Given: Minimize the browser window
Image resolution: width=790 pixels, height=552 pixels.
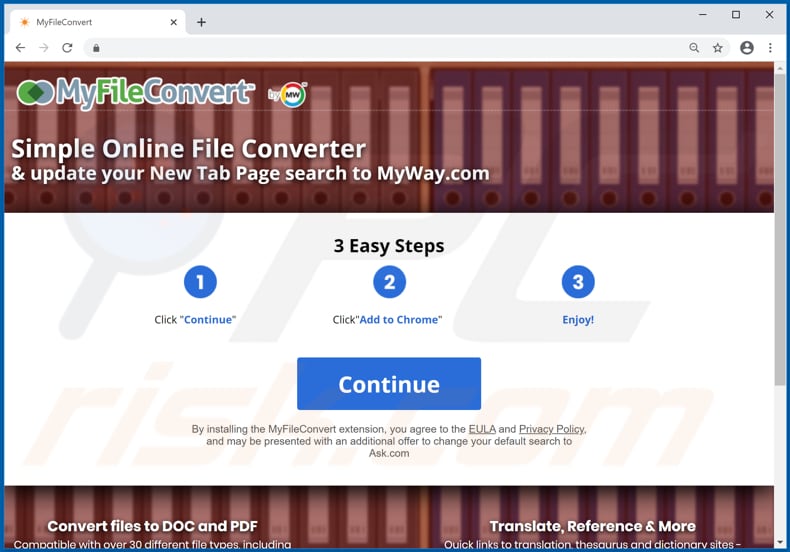Looking at the screenshot, I should [x=703, y=15].
